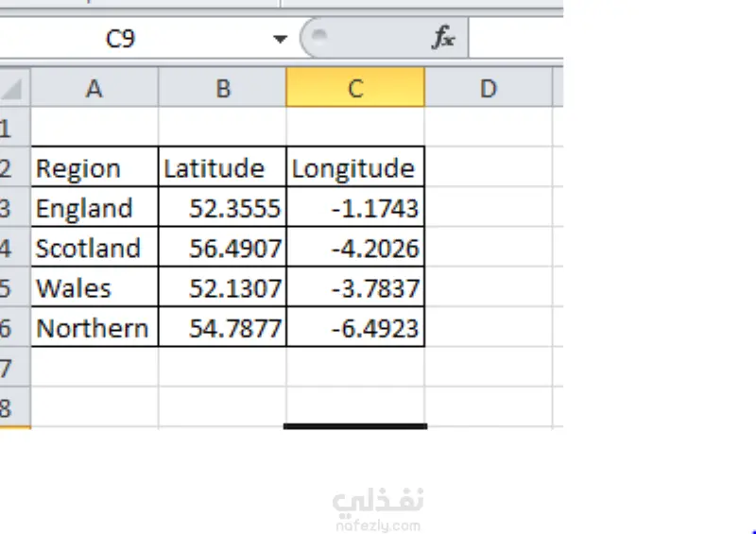Select the Scotland cell
This screenshot has height=534, width=756.
tap(94, 248)
